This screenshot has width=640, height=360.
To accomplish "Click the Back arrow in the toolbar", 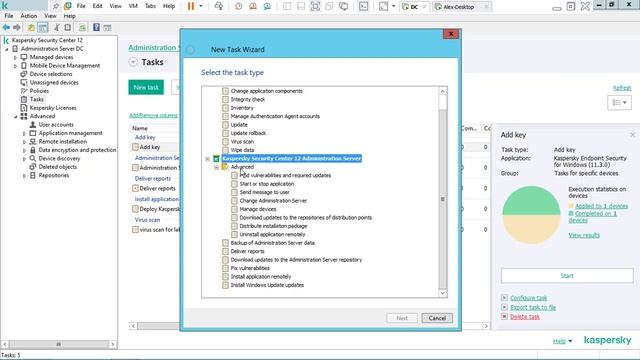I will (6, 27).
